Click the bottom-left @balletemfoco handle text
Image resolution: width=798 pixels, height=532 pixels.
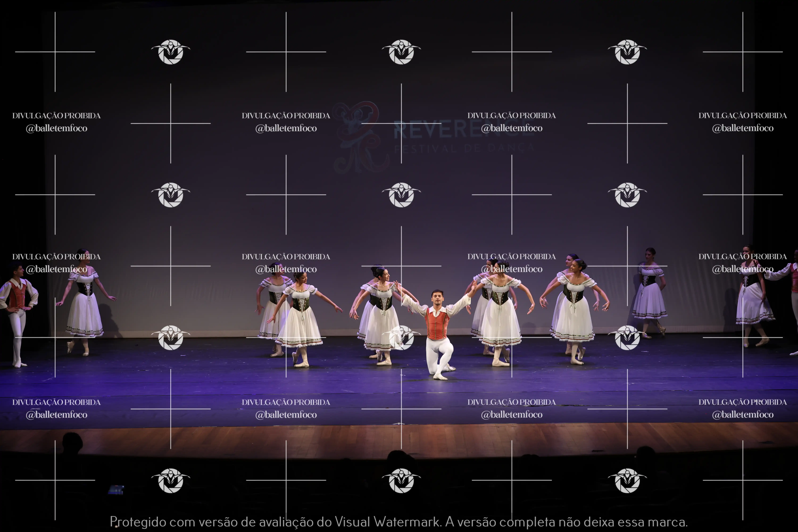[57, 415]
